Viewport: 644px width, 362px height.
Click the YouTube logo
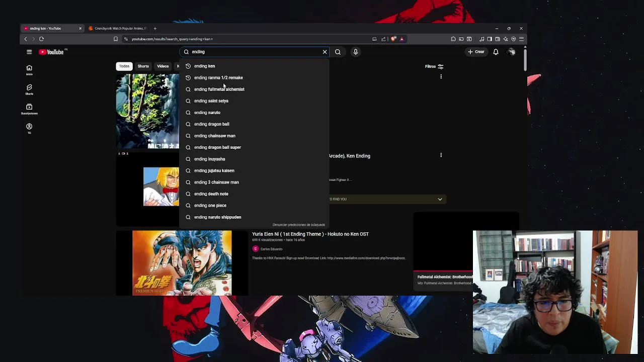tap(52, 52)
